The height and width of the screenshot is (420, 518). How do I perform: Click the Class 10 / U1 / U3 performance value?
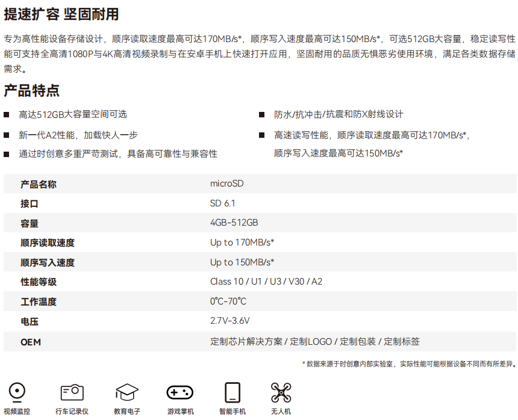[266, 282]
